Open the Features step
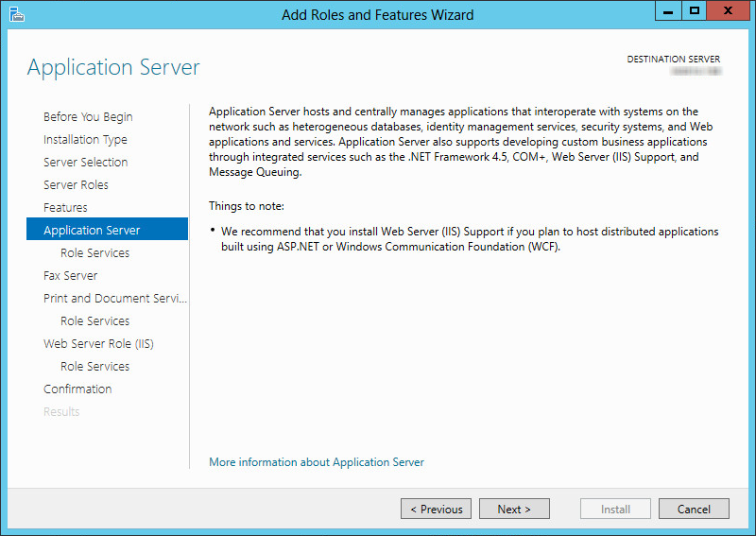Screen dimensions: 756x536 click(65, 207)
